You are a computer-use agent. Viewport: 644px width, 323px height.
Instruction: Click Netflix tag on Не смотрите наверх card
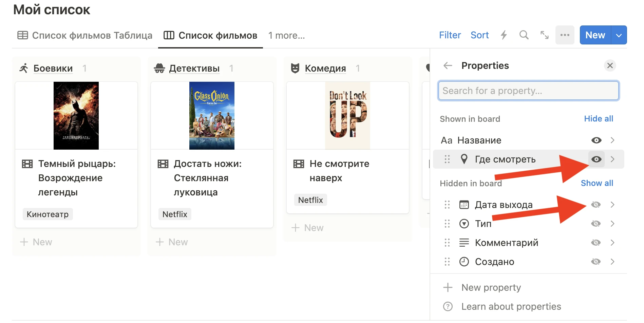310,200
